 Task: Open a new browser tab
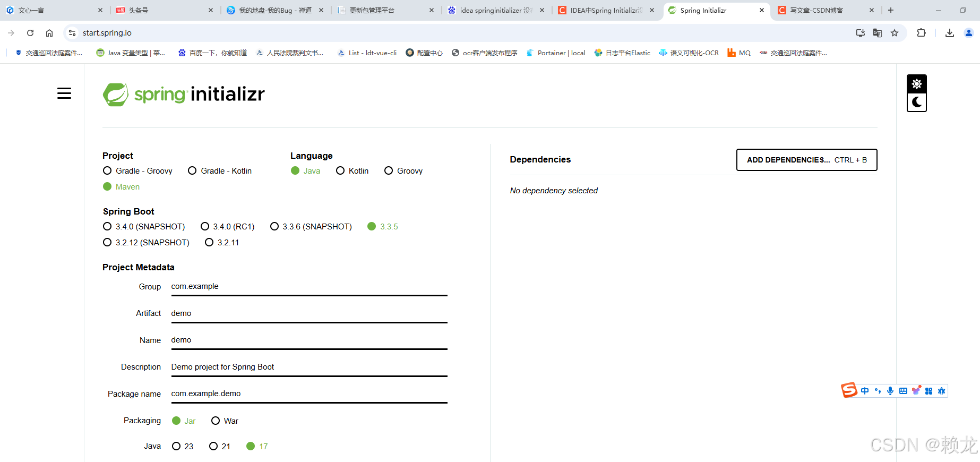891,10
